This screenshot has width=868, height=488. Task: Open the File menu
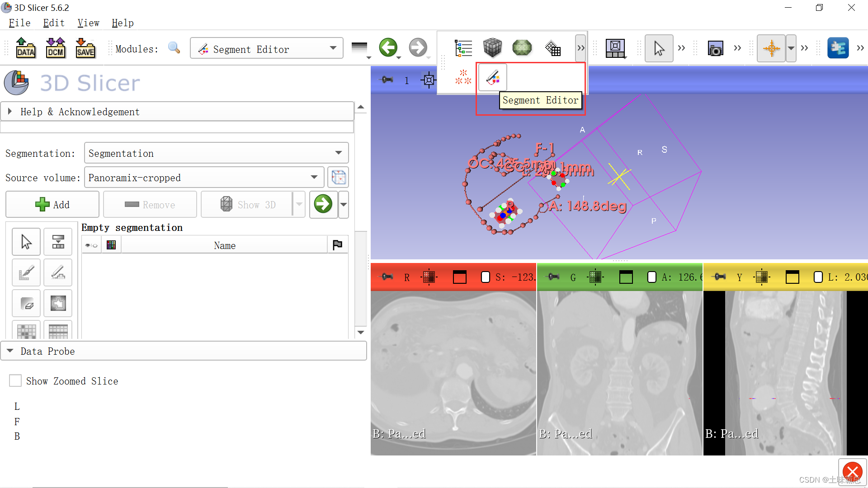pyautogui.click(x=19, y=23)
